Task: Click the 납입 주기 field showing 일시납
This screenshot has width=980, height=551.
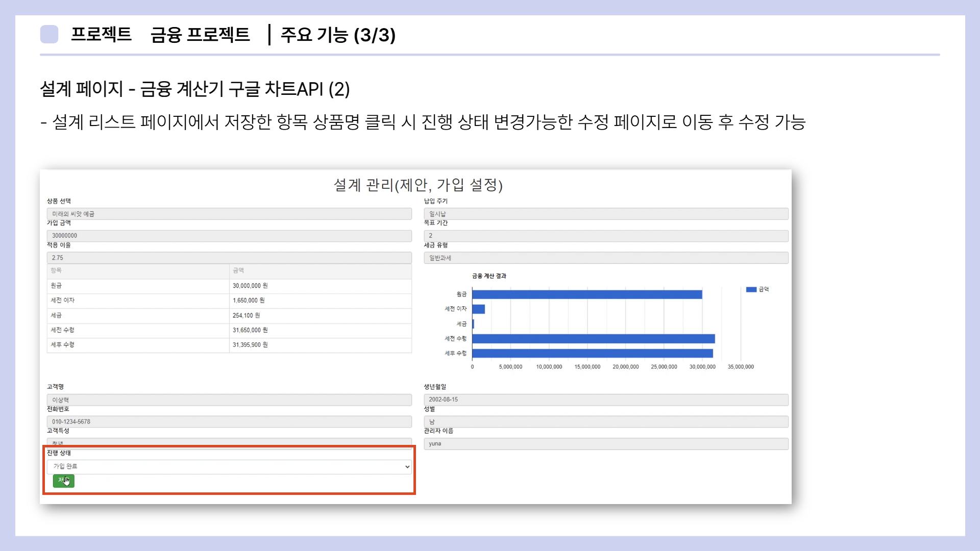Action: tap(605, 214)
